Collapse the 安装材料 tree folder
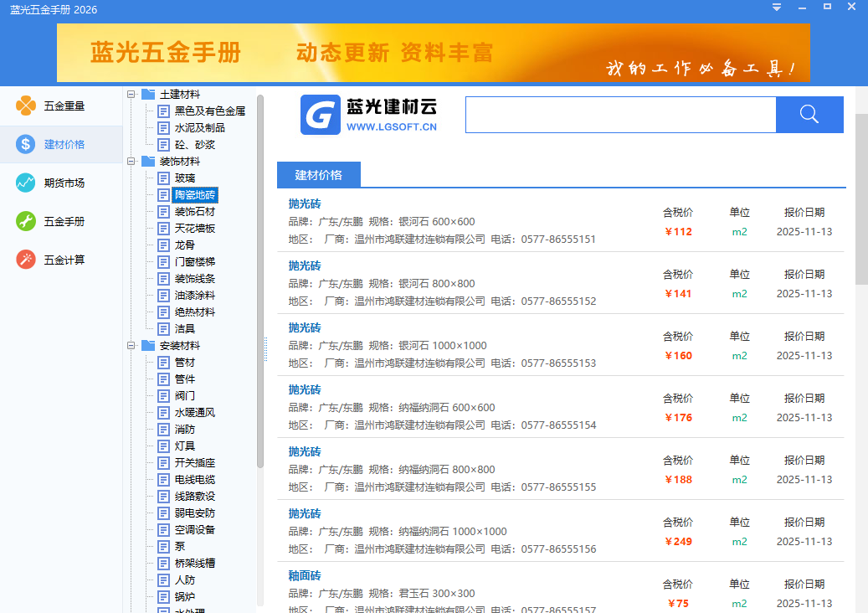The height and width of the screenshot is (613, 868). 131,346
